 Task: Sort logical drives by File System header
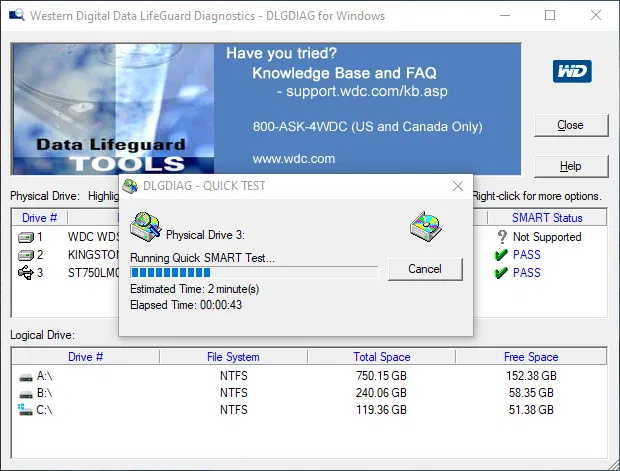click(233, 357)
